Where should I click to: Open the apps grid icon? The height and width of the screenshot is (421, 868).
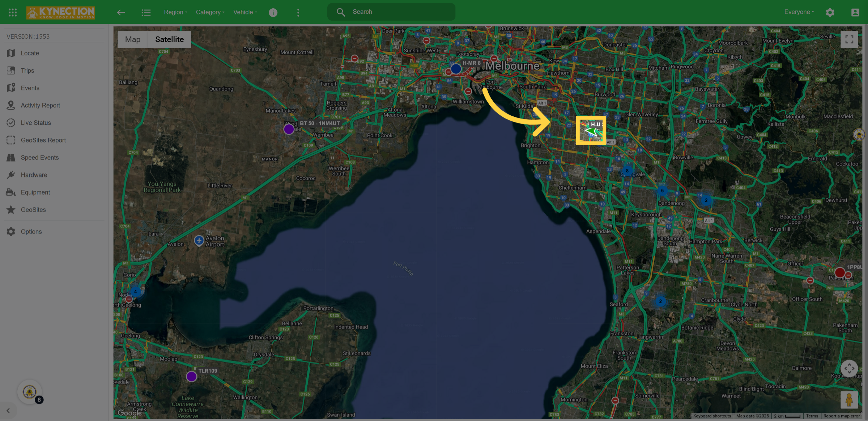(x=13, y=12)
